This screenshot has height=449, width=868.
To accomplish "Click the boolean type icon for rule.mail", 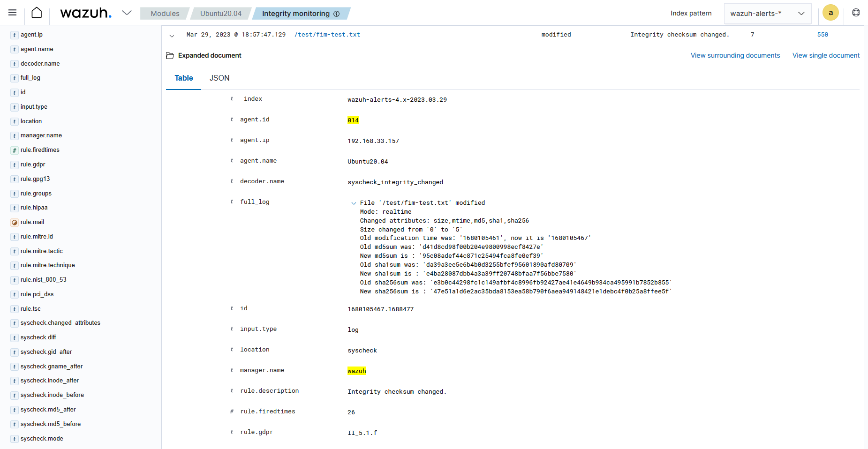I will coord(15,223).
